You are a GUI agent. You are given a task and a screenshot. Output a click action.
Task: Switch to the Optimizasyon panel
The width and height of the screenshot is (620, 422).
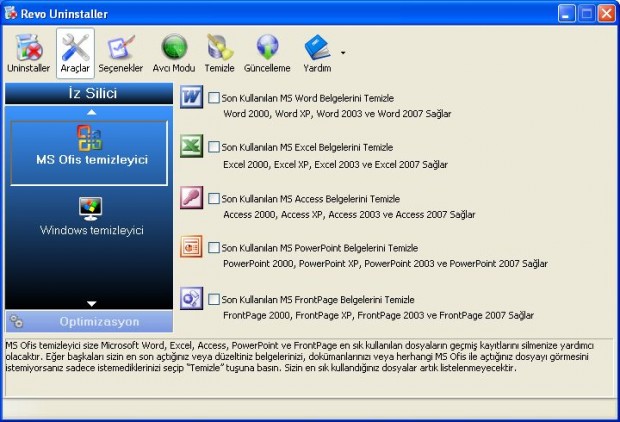coord(89,322)
